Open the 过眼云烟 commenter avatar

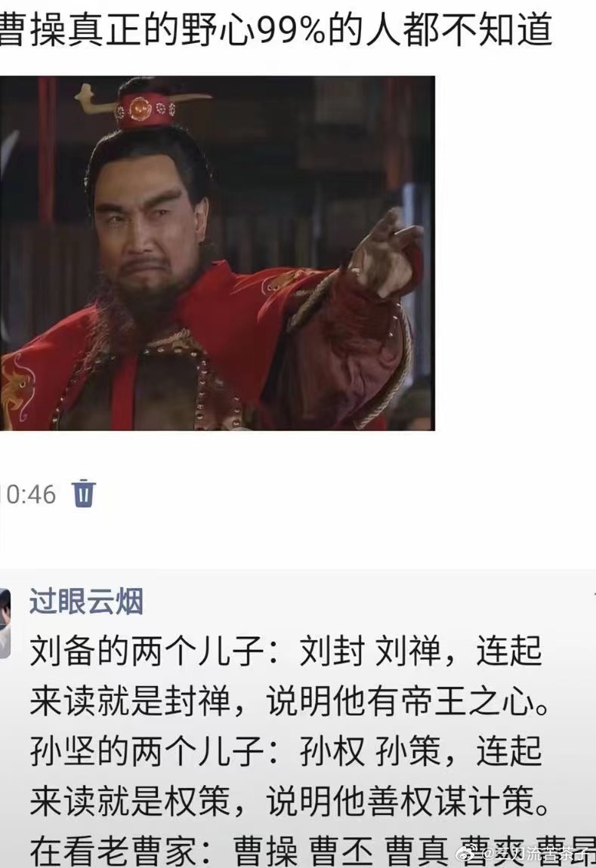(x=5, y=624)
